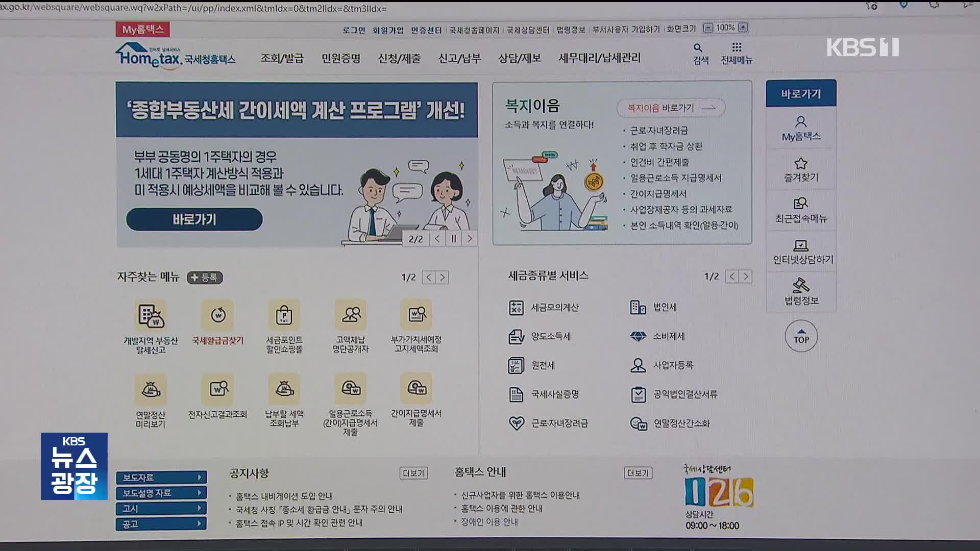Open 국세사실증명 service icon

coord(517,394)
